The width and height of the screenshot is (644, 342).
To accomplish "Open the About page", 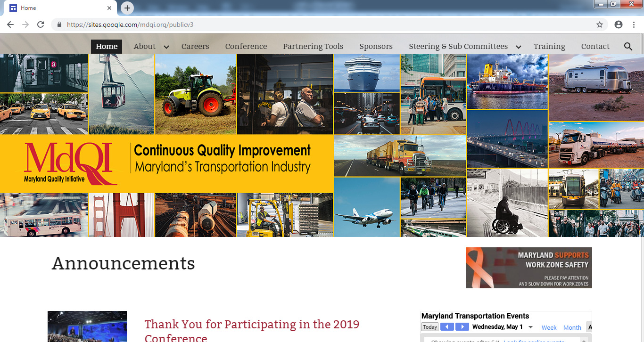I will click(x=144, y=46).
